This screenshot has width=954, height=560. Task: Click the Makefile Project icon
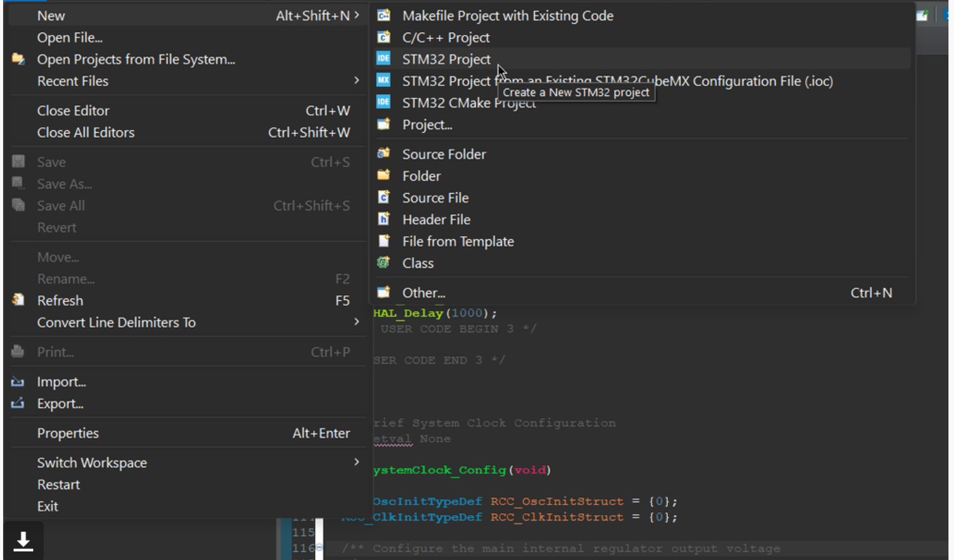[x=383, y=15]
